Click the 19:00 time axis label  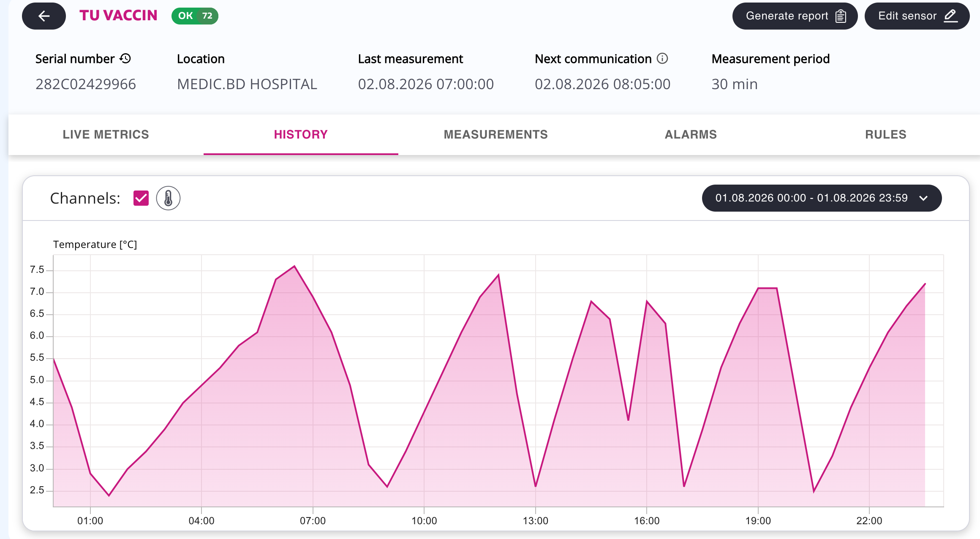pos(758,521)
